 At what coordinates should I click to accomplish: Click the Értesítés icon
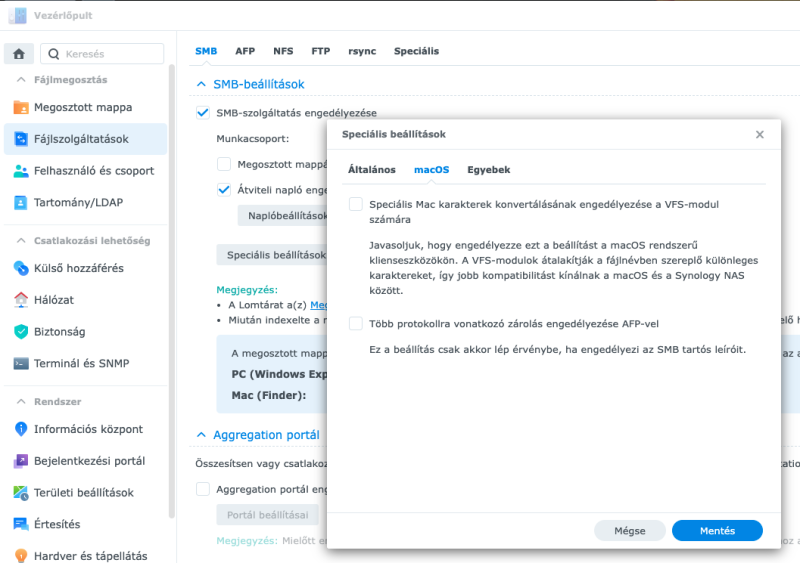(x=20, y=524)
